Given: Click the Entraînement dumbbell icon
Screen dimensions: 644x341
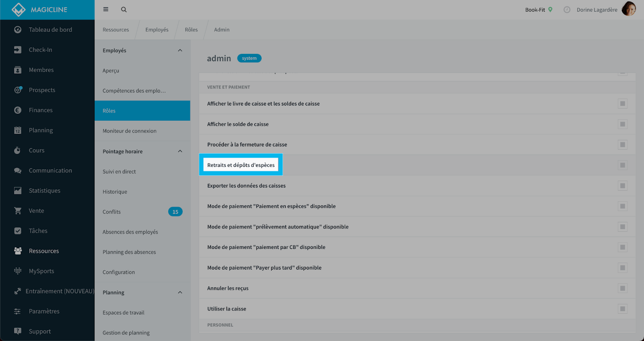Looking at the screenshot, I should pos(18,291).
